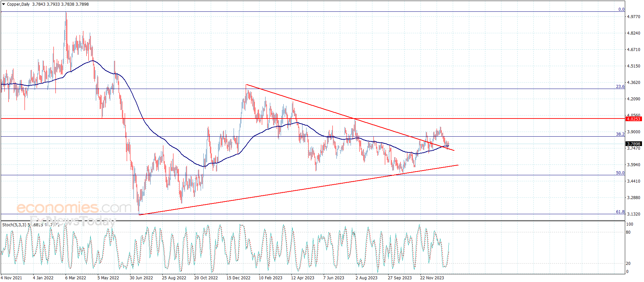Select the ascending red support trendline
Image resolution: width=644 pixels, height=282 pixels.
[x=298, y=190]
